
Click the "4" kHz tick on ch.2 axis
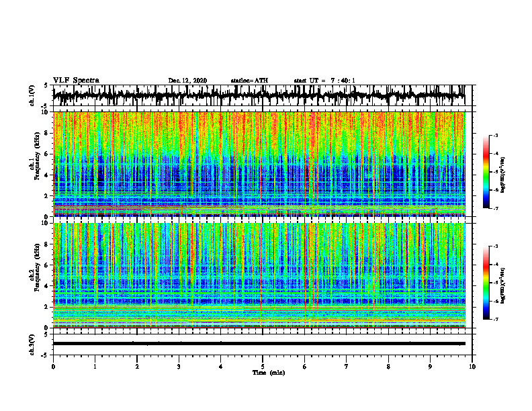tap(47, 286)
